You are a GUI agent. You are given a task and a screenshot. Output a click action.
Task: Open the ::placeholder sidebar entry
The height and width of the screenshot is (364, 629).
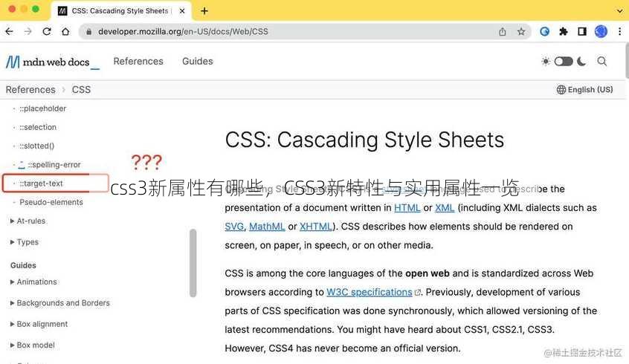click(42, 108)
